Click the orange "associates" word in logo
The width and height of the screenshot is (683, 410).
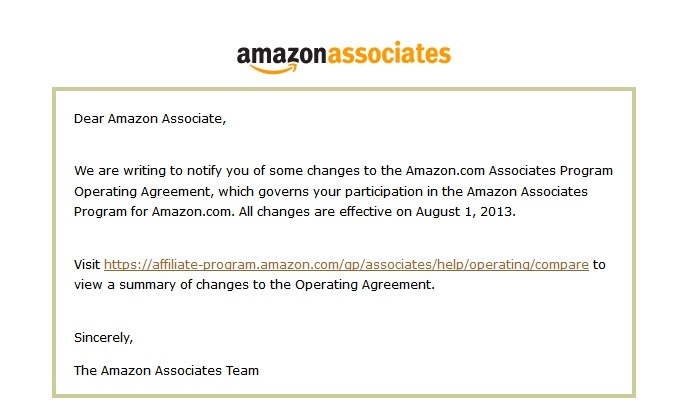tap(389, 54)
